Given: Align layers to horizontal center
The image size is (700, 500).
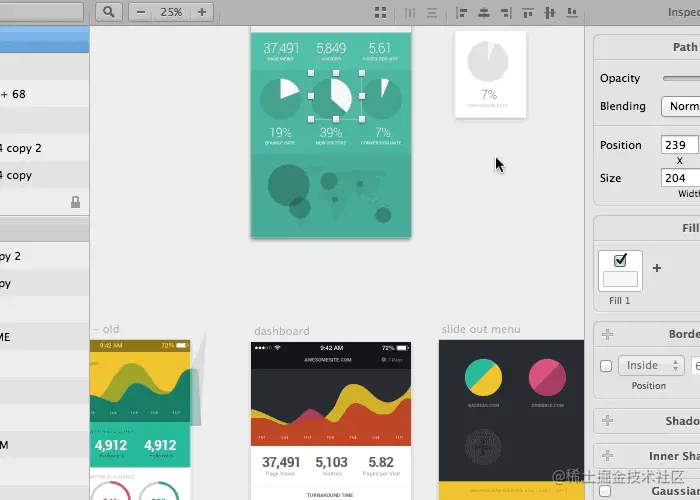Looking at the screenshot, I should pos(483,12).
